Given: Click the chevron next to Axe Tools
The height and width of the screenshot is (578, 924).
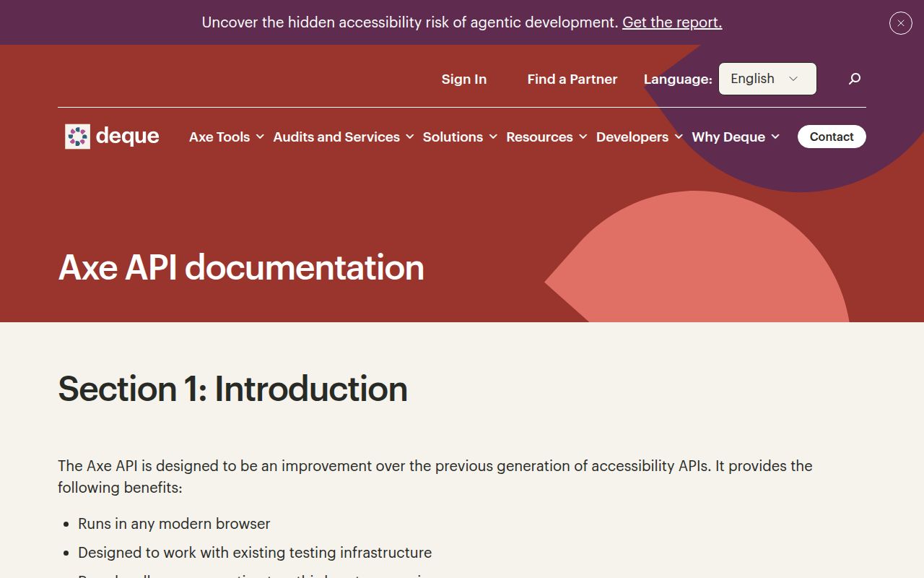Looking at the screenshot, I should 260,137.
